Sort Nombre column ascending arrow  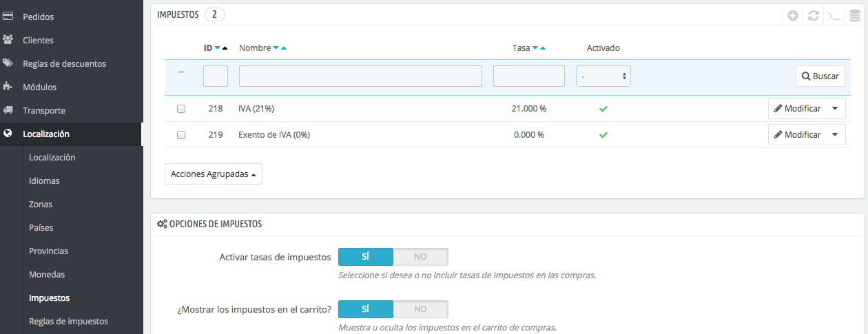(283, 48)
